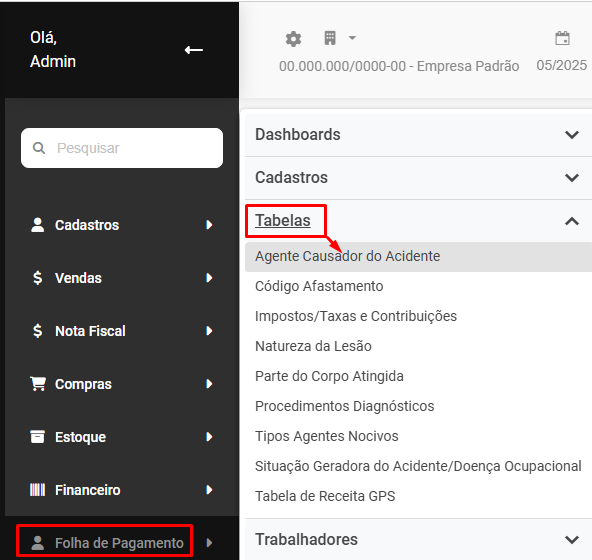Click the magnifier search icon
The height and width of the screenshot is (560, 592).
39,148
